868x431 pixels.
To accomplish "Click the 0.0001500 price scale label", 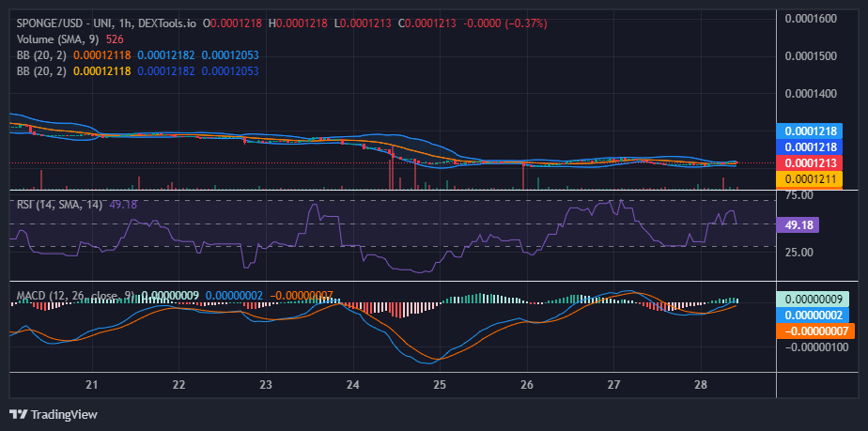I will [x=811, y=56].
